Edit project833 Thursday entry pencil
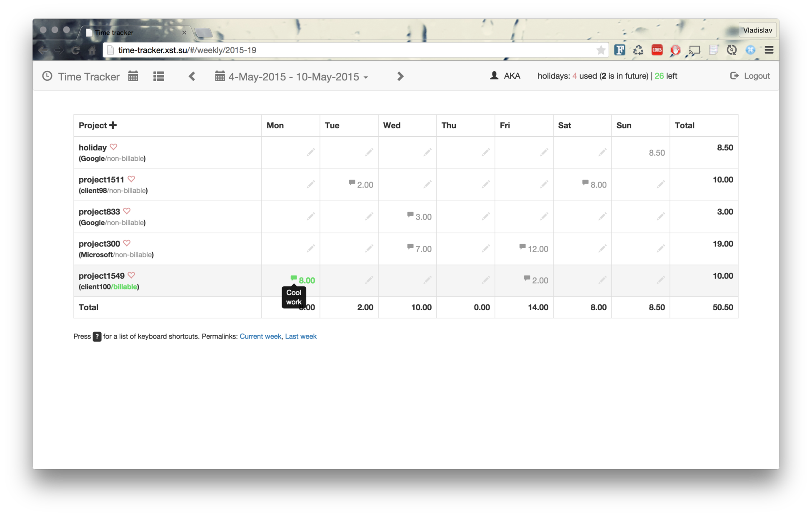812x516 pixels. point(486,217)
